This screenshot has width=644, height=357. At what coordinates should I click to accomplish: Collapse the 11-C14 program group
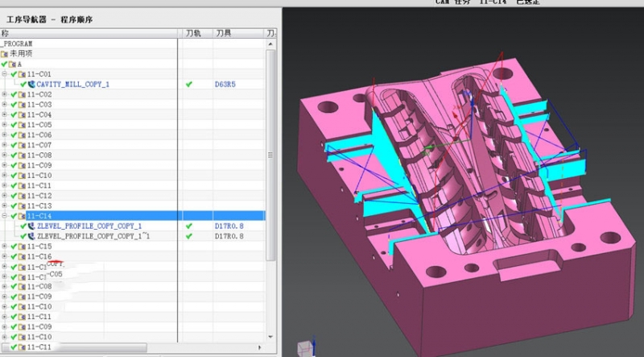pyautogui.click(x=5, y=215)
